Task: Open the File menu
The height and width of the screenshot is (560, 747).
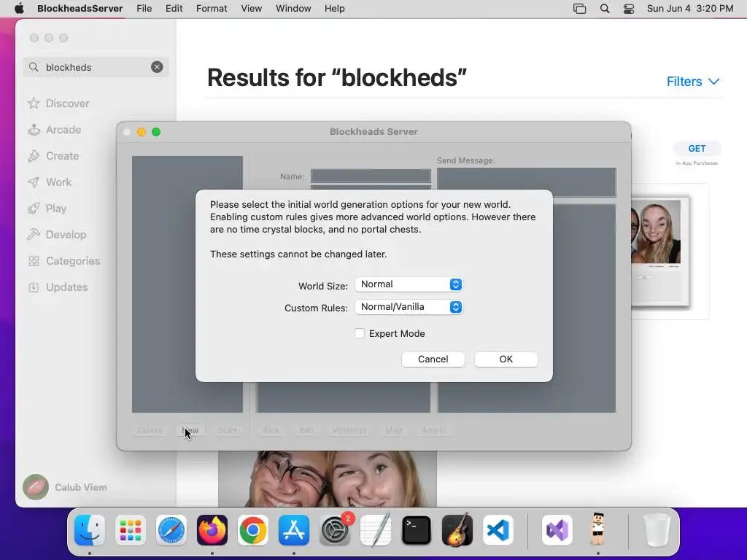Action: [x=144, y=9]
